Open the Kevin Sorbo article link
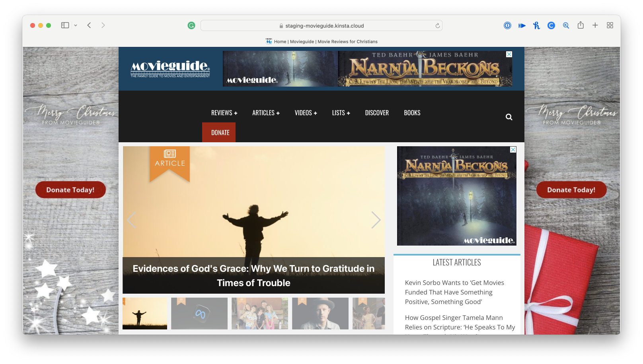This screenshot has width=643, height=364. tap(454, 292)
